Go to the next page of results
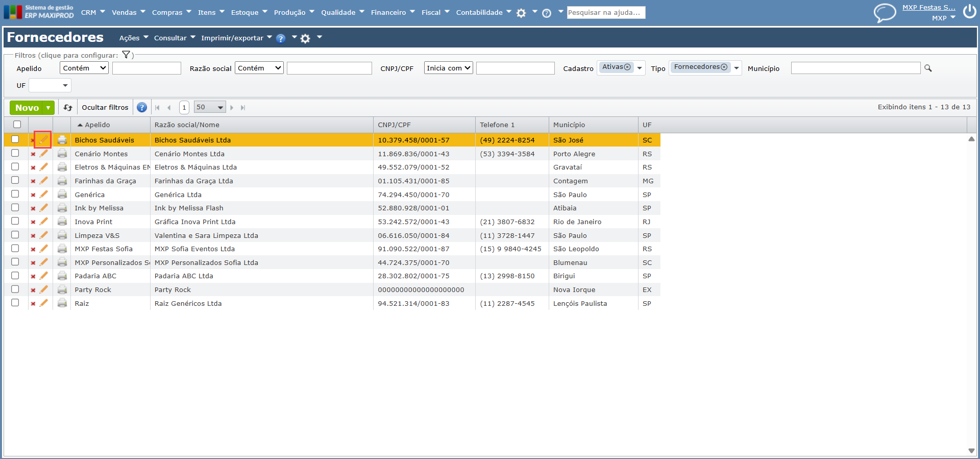The image size is (980, 459). (232, 108)
